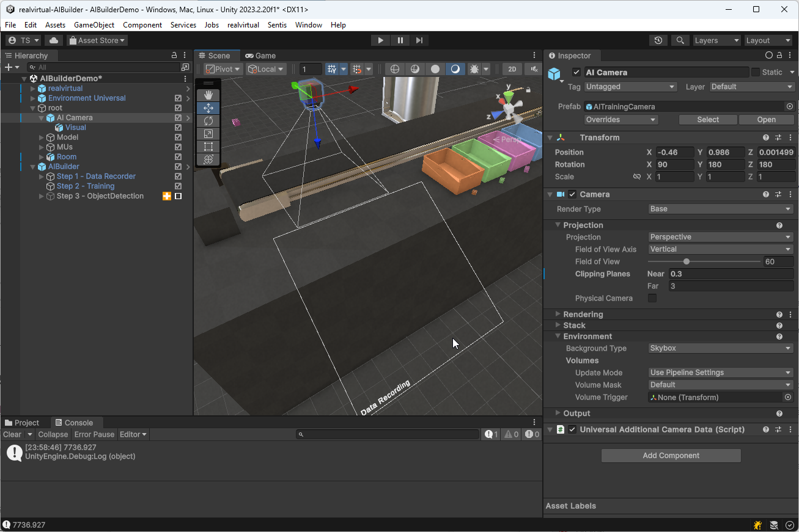The height and width of the screenshot is (532, 799).
Task: Toggle the Static checkbox
Action: coord(756,72)
